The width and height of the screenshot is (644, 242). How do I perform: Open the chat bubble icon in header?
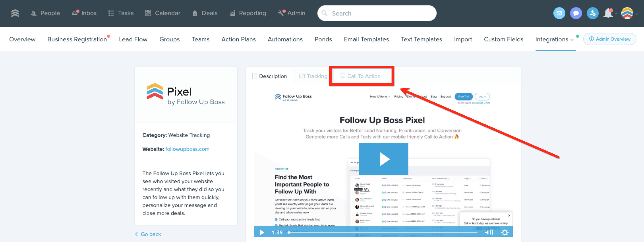576,13
